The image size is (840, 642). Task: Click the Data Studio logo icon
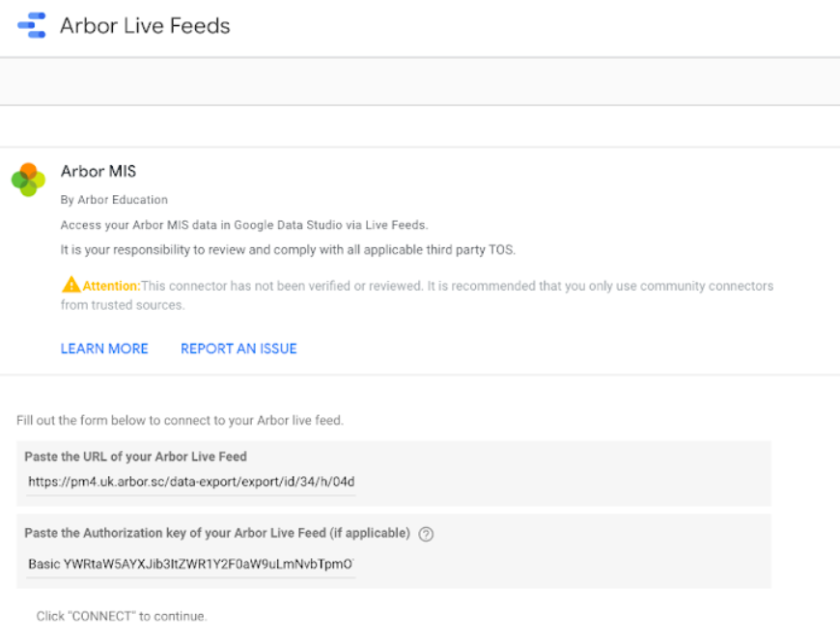32,25
